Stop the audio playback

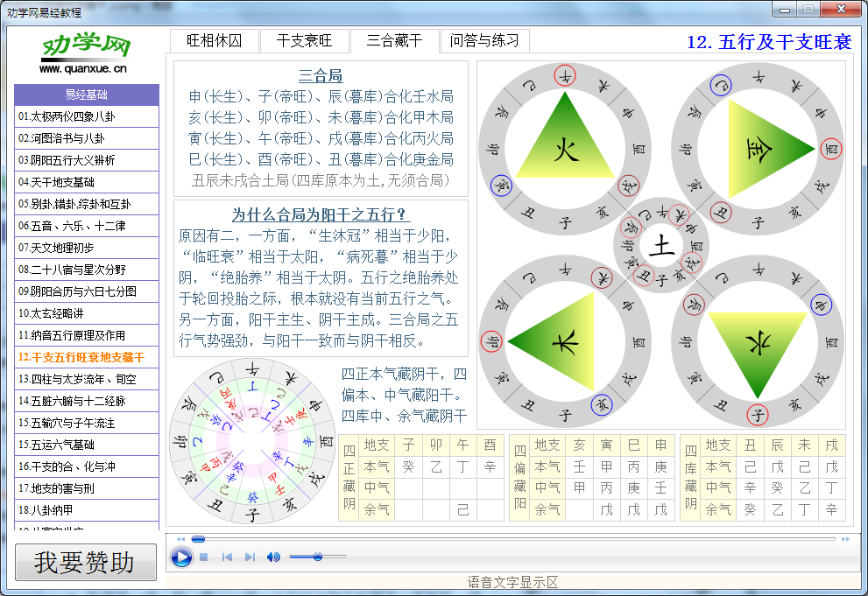202,557
